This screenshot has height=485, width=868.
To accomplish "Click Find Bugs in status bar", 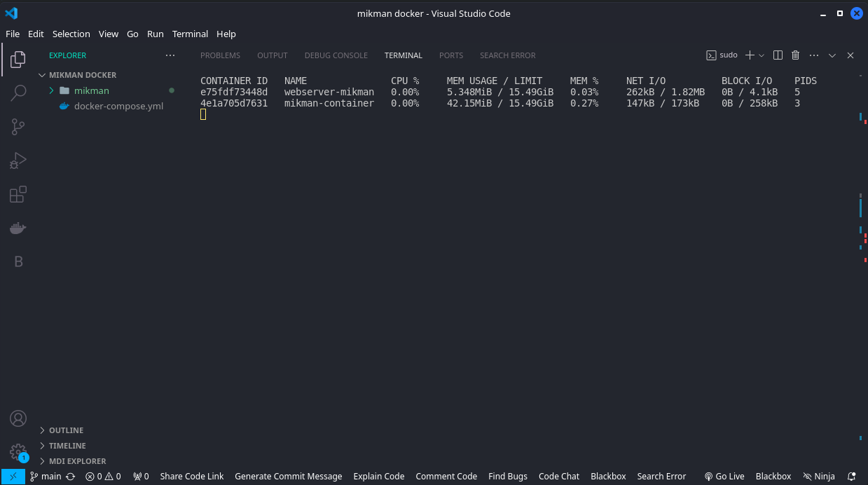I will tap(508, 477).
